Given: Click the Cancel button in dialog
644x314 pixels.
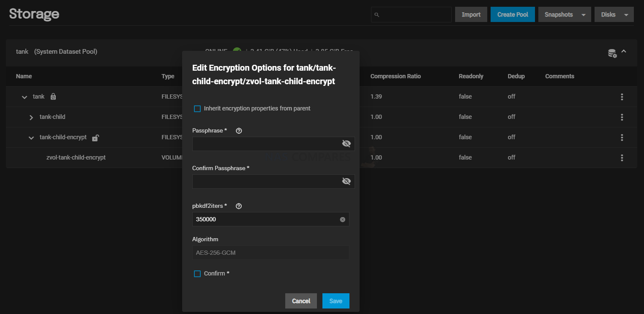Looking at the screenshot, I should pyautogui.click(x=301, y=301).
